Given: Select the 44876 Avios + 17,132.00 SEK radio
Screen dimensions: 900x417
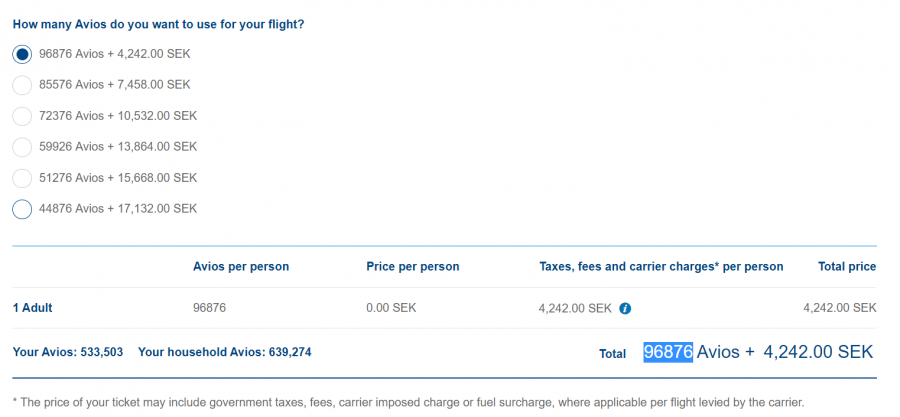Looking at the screenshot, I should tap(22, 209).
